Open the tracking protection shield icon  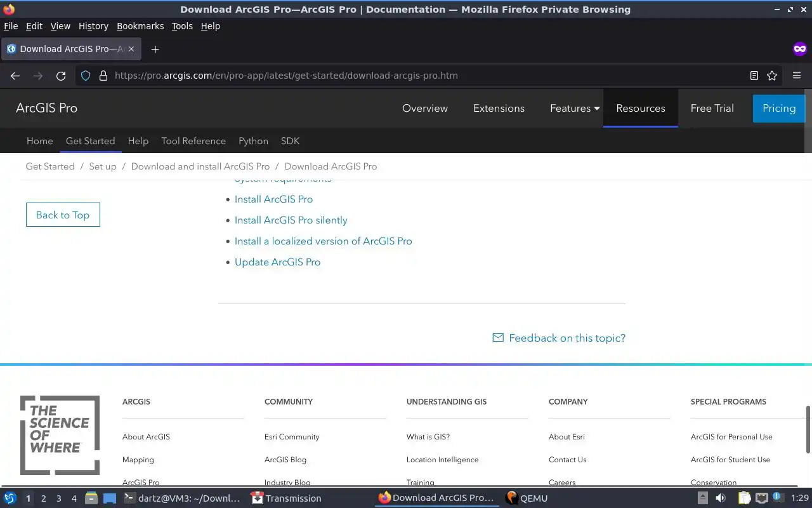86,76
